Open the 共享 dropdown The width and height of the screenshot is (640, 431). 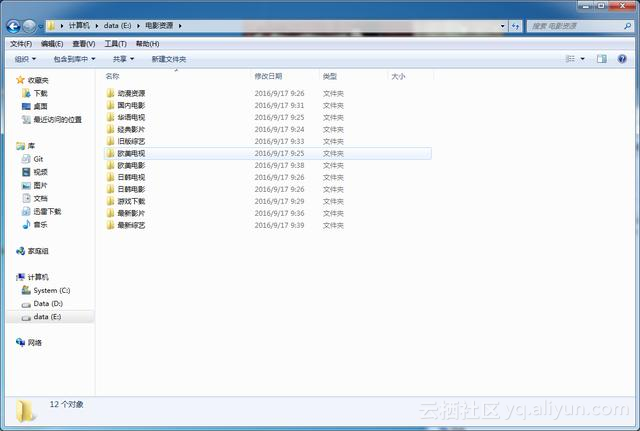pos(123,59)
